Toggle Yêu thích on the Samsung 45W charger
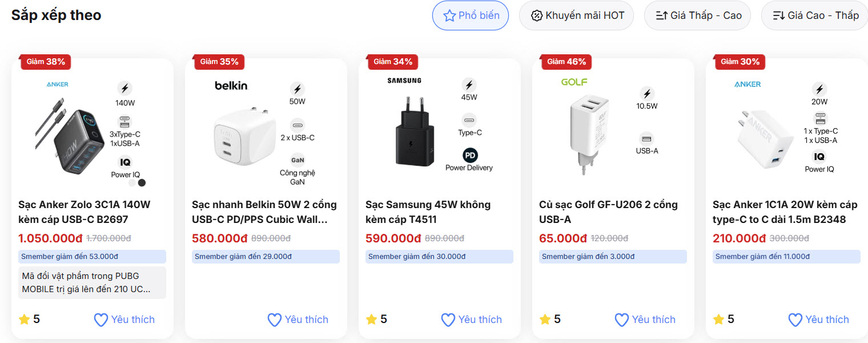This screenshot has height=343, width=868. 471,320
